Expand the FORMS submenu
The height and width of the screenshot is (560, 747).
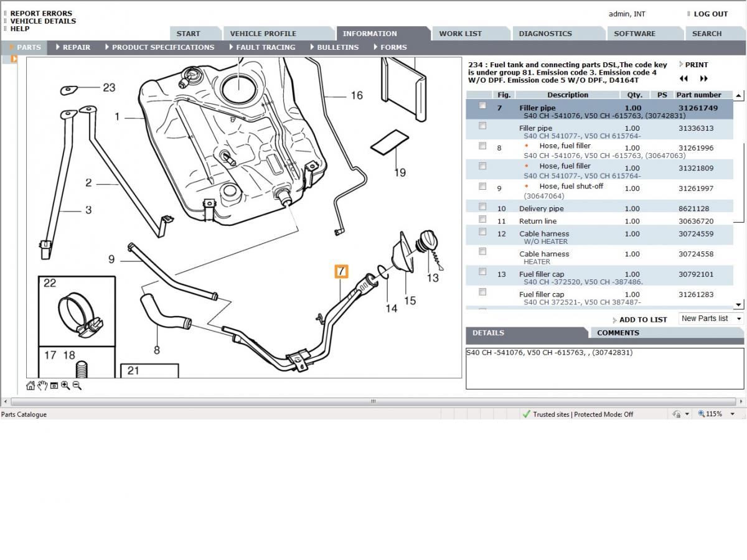pyautogui.click(x=390, y=47)
